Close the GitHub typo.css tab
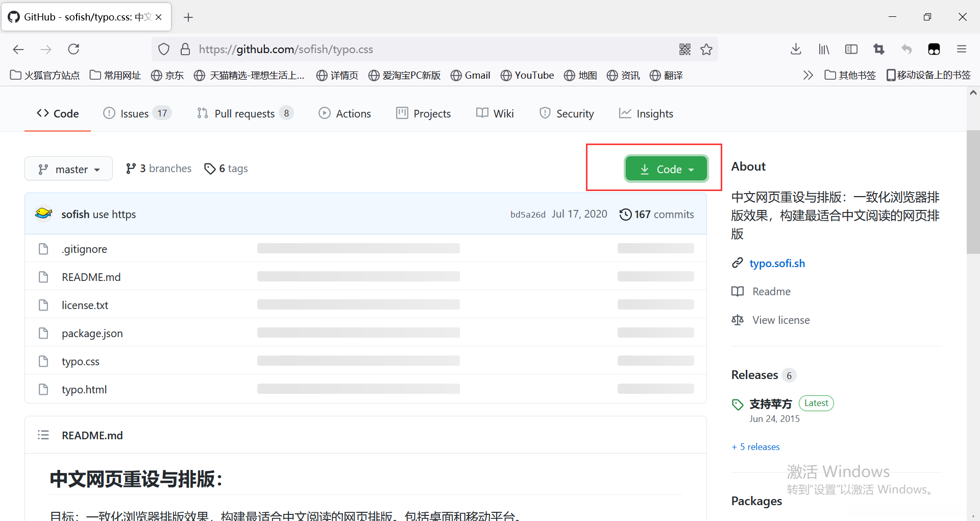Screen dimensions: 980x521 [159, 17]
